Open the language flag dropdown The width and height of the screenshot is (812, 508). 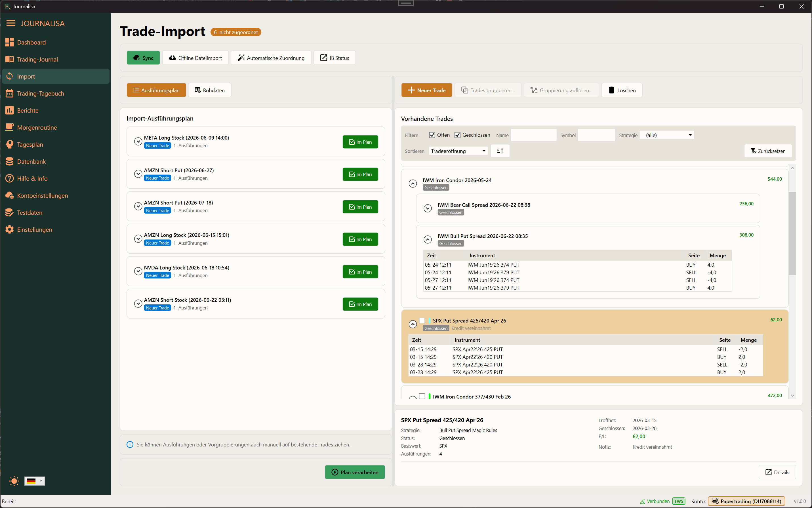tap(35, 481)
